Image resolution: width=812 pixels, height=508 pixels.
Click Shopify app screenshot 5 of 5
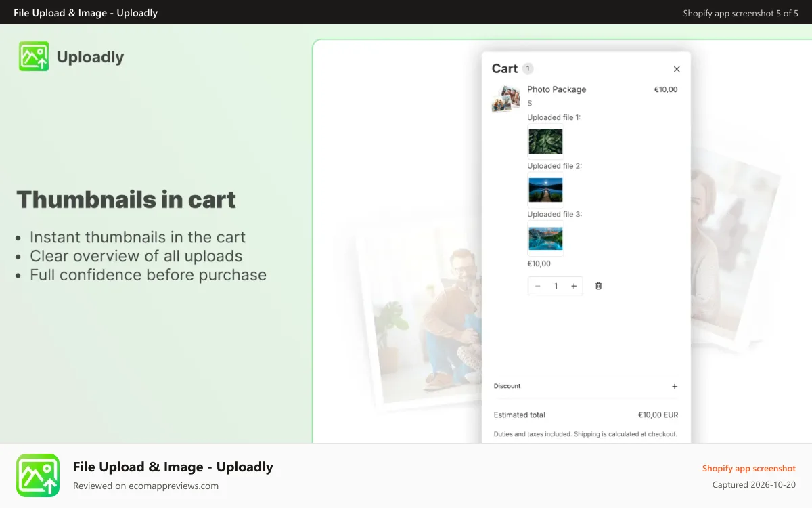741,13
